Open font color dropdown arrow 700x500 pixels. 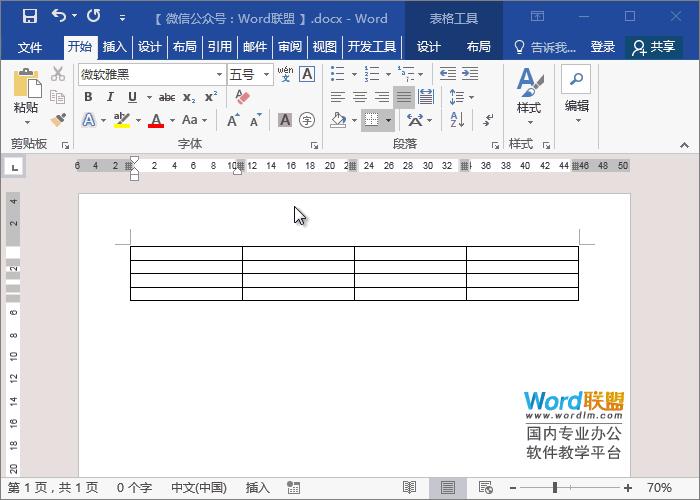pyautogui.click(x=172, y=121)
